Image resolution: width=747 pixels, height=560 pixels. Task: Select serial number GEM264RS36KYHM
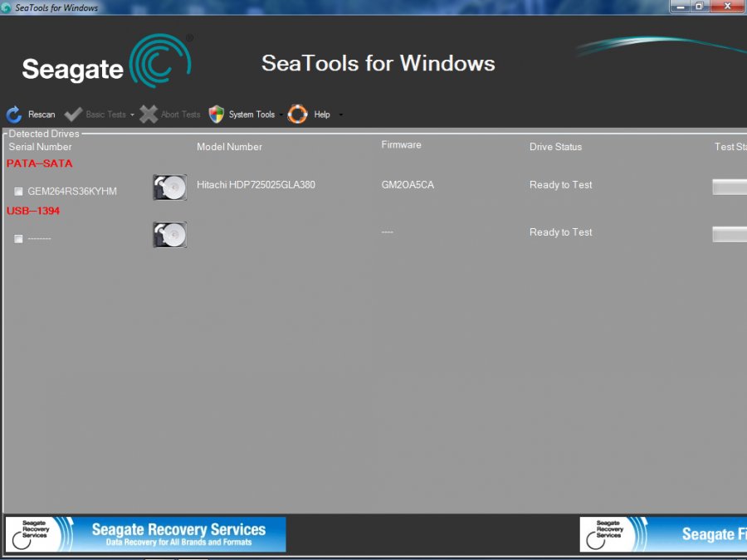[72, 192]
